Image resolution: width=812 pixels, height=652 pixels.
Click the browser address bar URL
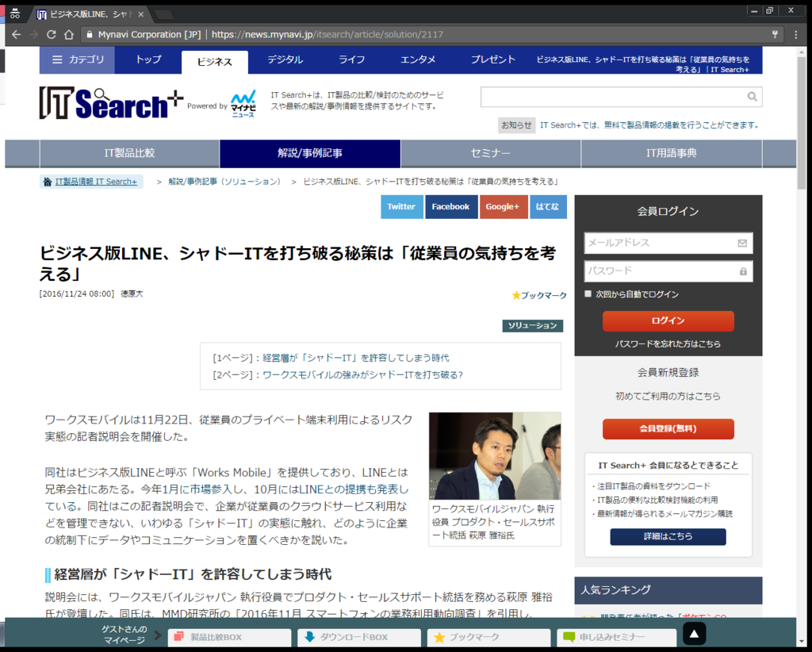click(x=327, y=35)
